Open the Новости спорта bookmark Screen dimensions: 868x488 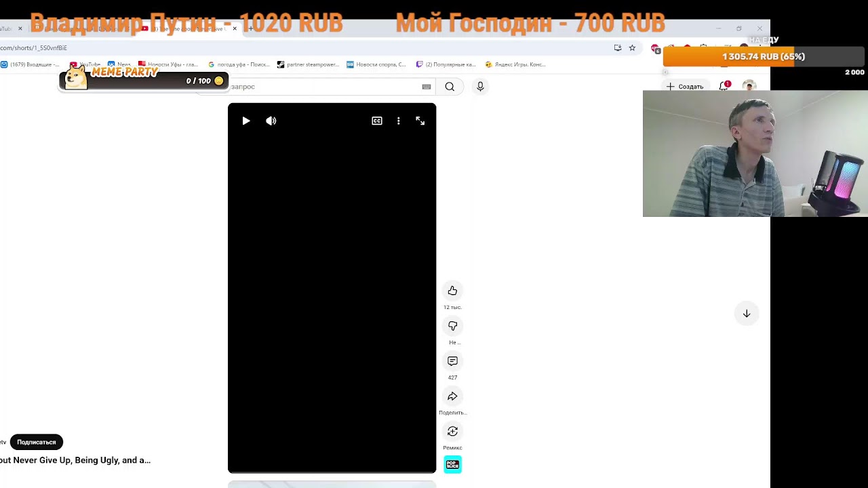(376, 64)
